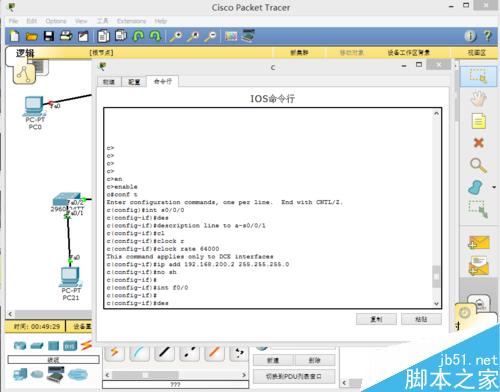The image size is (500, 392).
Task: Click 新建 scenario button
Action: tap(273, 360)
